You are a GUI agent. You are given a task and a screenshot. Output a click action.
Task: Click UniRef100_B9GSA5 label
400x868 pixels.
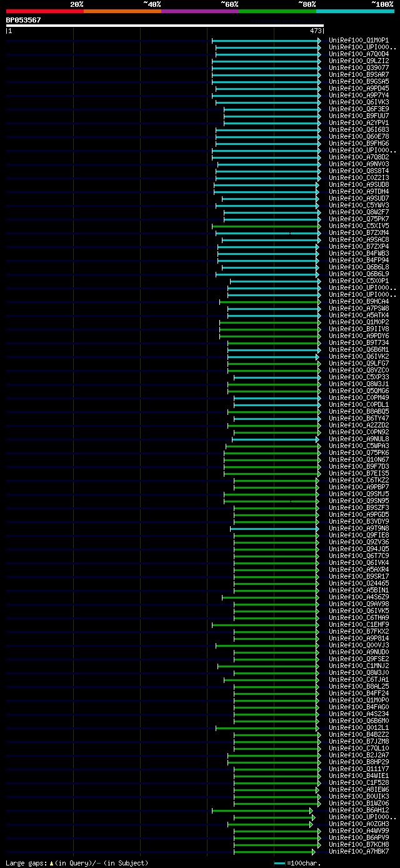pyautogui.click(x=359, y=82)
